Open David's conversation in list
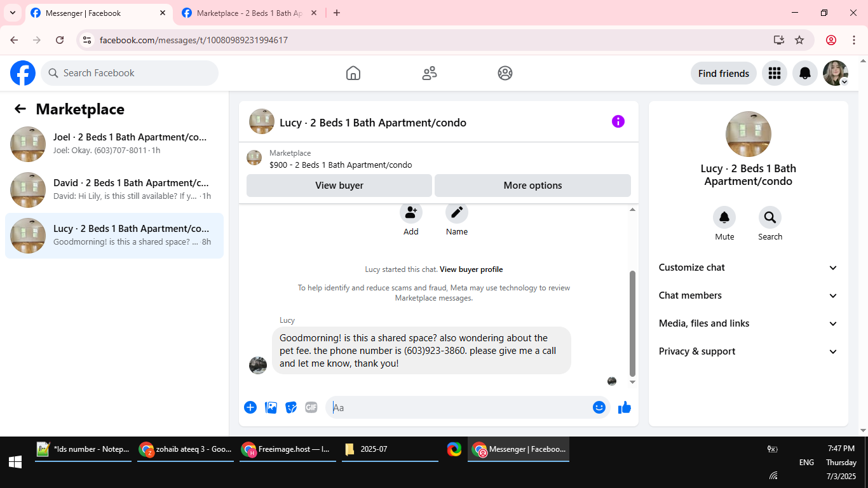 click(114, 190)
